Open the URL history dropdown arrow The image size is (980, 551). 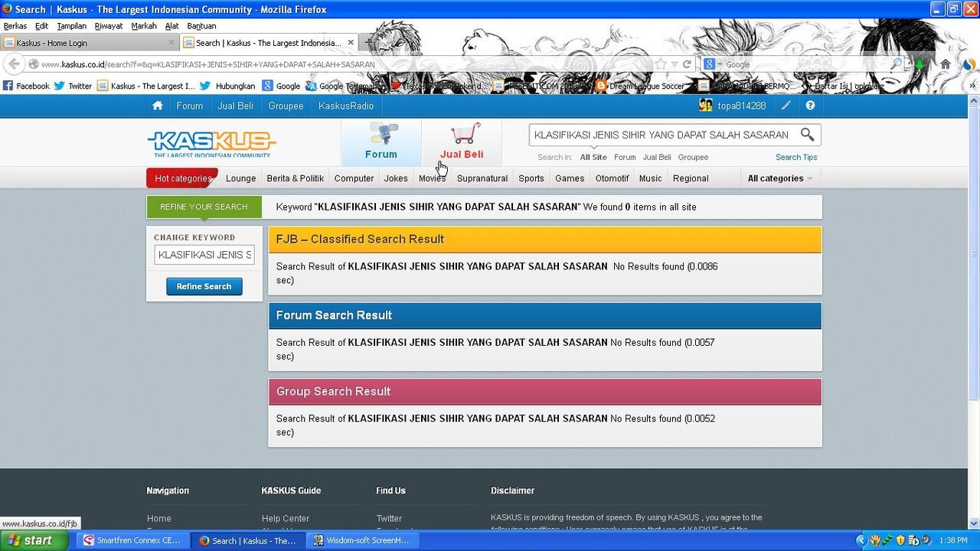[675, 64]
